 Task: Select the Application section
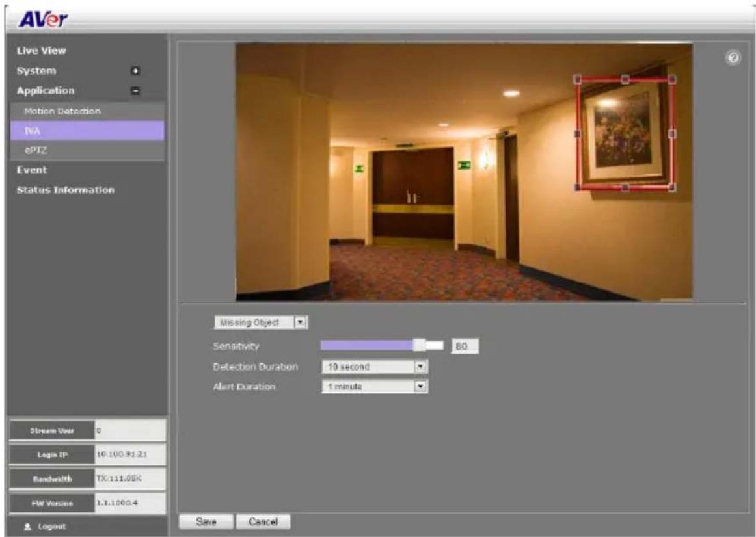click(x=46, y=90)
